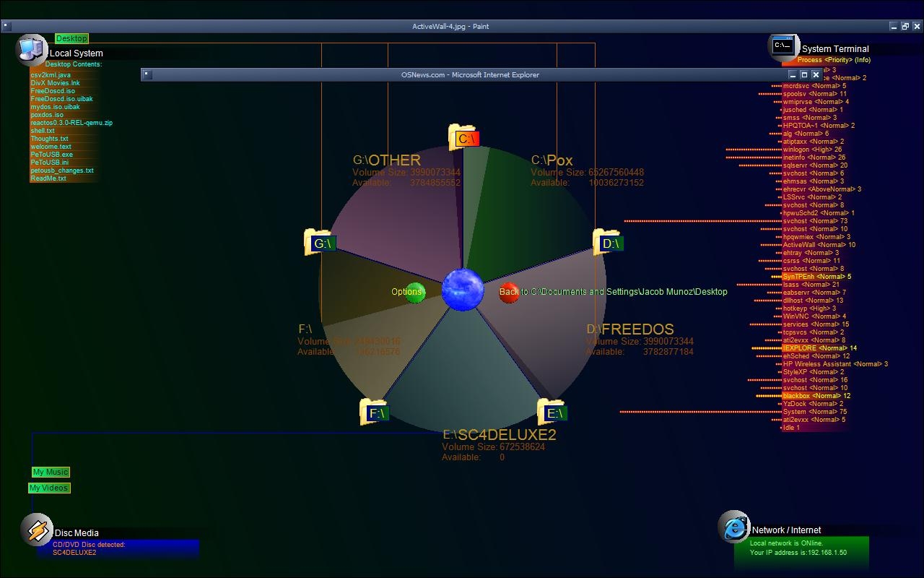This screenshot has height=578, width=924.
Task: Open mydos.iso.uibak file entry
Action: pyautogui.click(x=55, y=107)
